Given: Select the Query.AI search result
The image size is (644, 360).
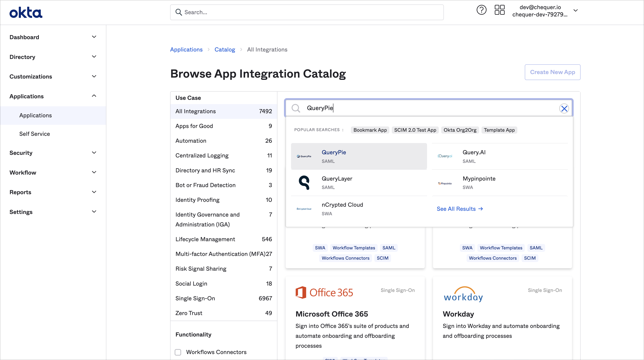Looking at the screenshot, I should (x=500, y=156).
